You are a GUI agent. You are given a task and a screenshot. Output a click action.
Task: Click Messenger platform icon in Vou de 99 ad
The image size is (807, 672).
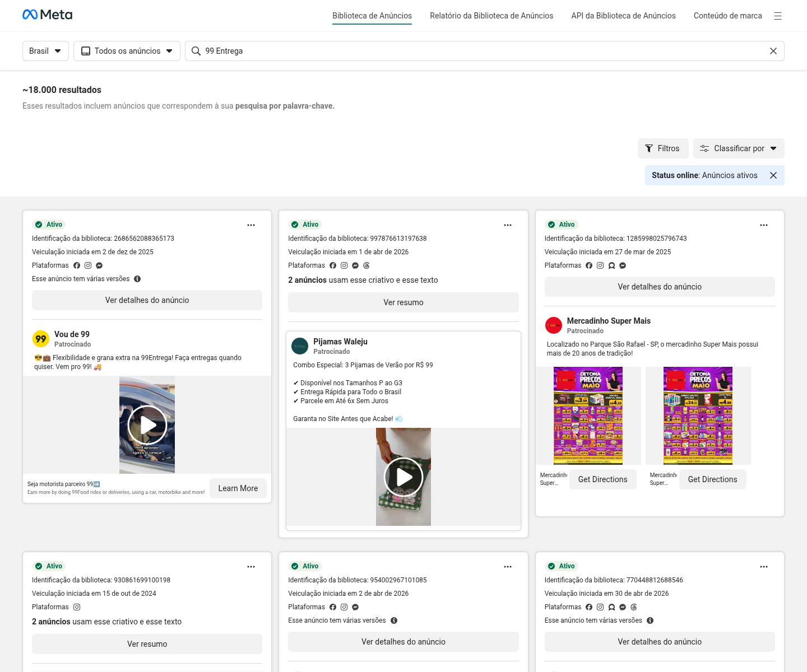[99, 265]
